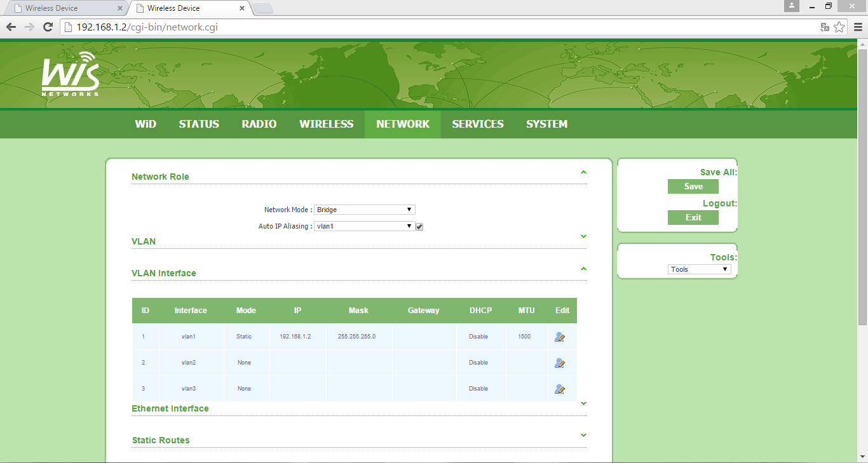This screenshot has height=463, width=868.
Task: Switch to the SERVICES menu
Action: pos(478,124)
